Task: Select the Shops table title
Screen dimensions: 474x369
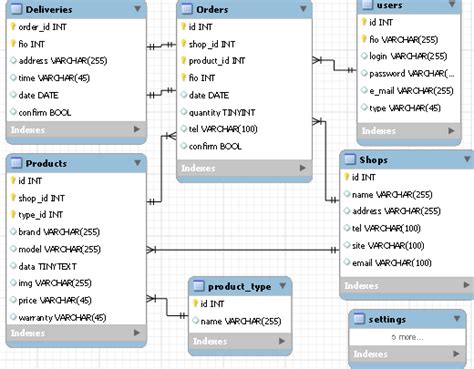Action: (x=374, y=160)
